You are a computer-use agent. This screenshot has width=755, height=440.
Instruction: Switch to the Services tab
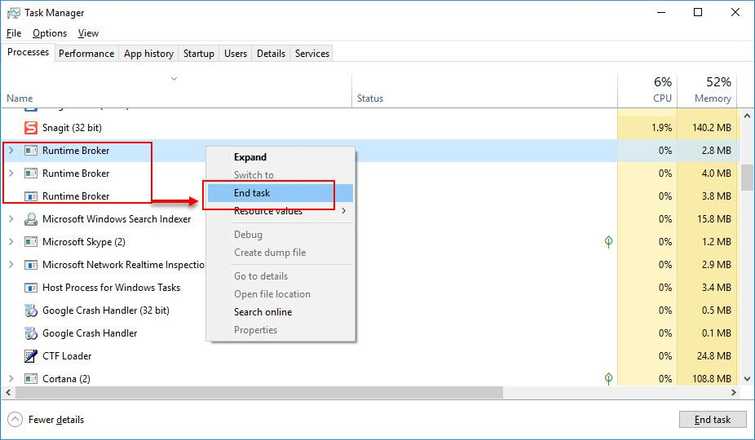(312, 53)
